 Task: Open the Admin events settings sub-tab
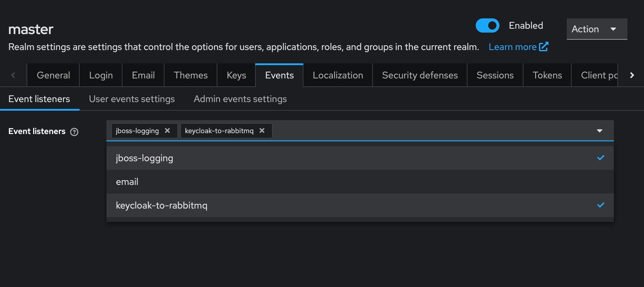(240, 99)
